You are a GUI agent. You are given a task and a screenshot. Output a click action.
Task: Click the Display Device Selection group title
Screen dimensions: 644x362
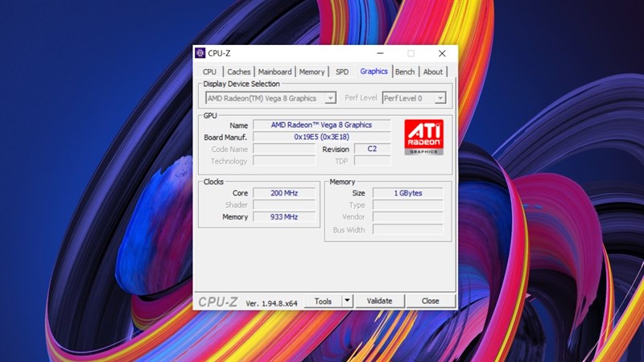pos(242,84)
